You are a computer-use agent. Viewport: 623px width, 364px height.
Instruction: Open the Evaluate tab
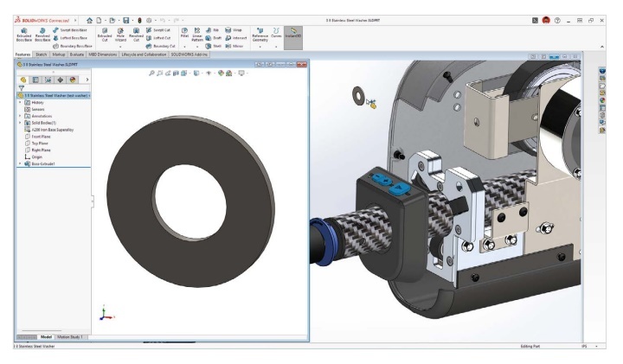(75, 54)
